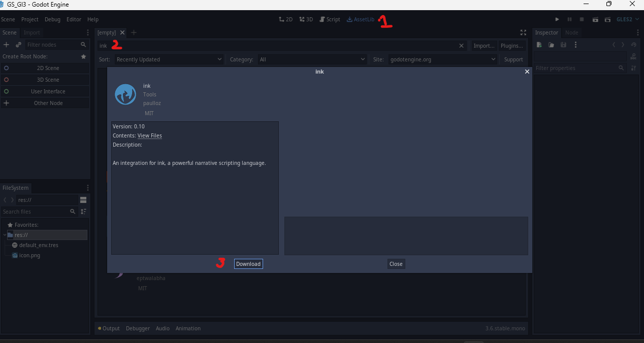Go to previous folder in FileSystem
Image resolution: width=644 pixels, height=343 pixels.
[5, 200]
